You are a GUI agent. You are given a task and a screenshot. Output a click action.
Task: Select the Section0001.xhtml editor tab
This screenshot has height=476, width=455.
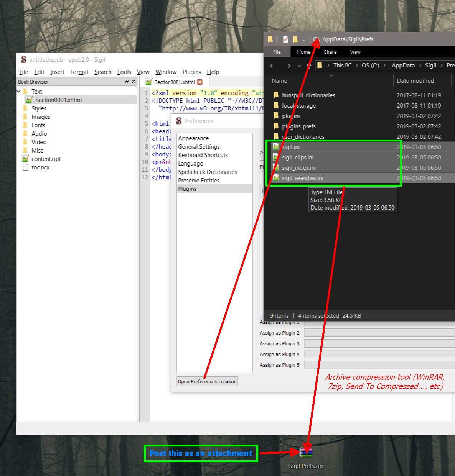point(174,82)
